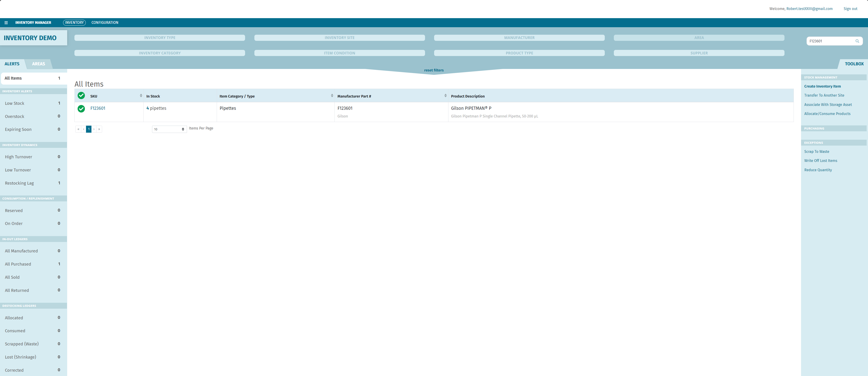Sort by Manufacturer Part # arrows

click(x=445, y=96)
